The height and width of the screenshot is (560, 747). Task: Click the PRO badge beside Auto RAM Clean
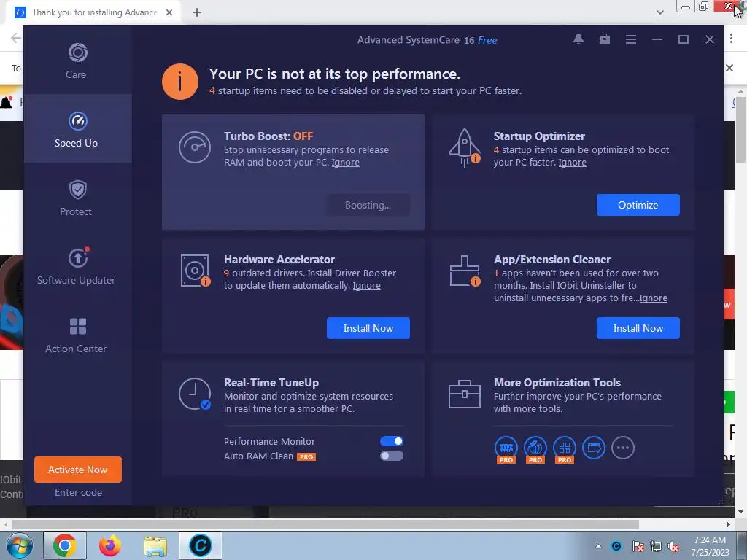[x=306, y=456]
